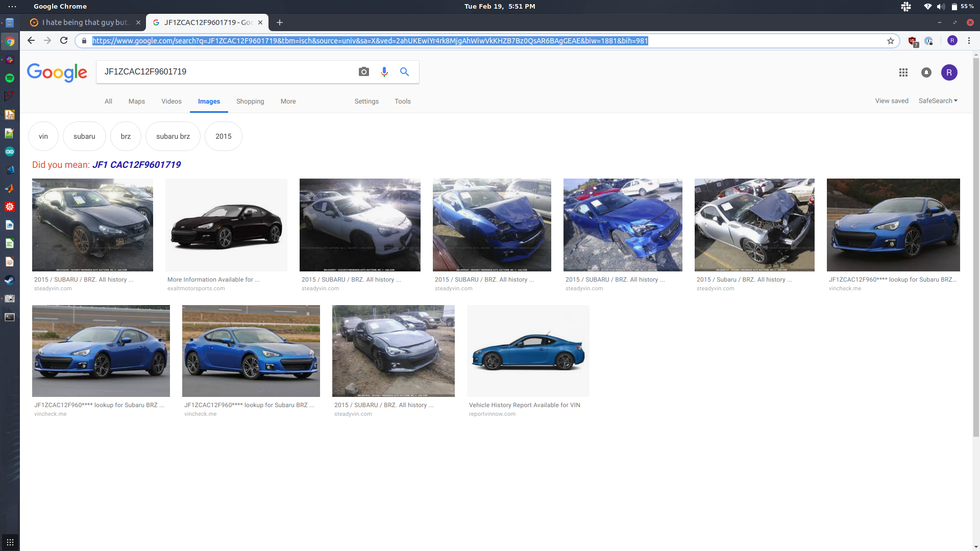The image size is (980, 551).
Task: Click 'More Information Available for ...' caption
Action: 213,280
